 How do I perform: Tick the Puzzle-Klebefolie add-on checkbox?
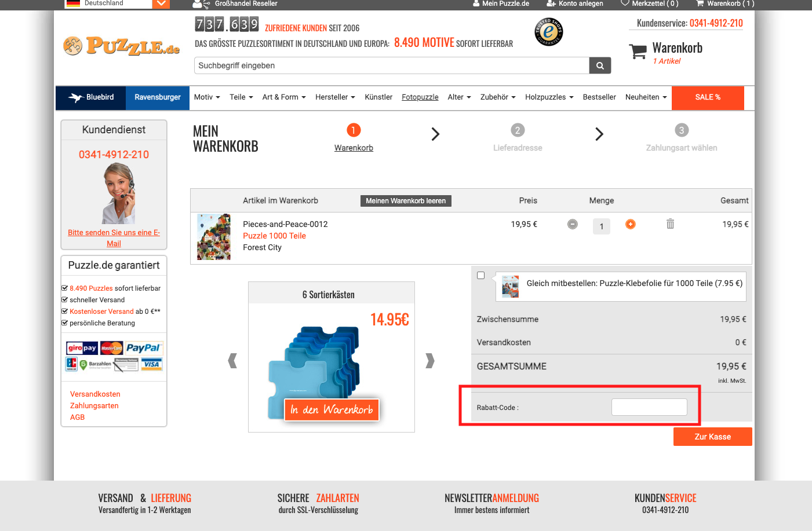tap(480, 276)
